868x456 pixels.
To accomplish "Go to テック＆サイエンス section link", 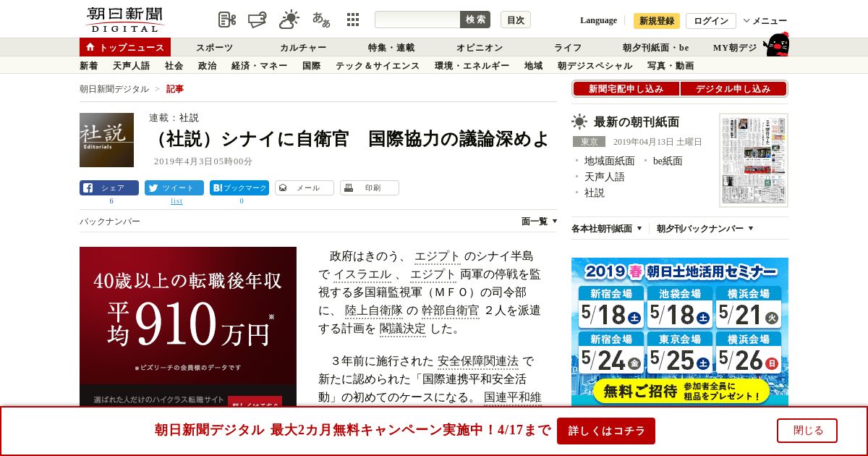I will tap(378, 66).
